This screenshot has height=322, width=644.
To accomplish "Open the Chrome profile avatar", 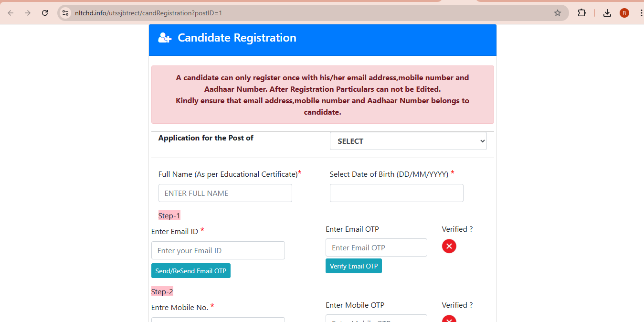I will point(624,13).
